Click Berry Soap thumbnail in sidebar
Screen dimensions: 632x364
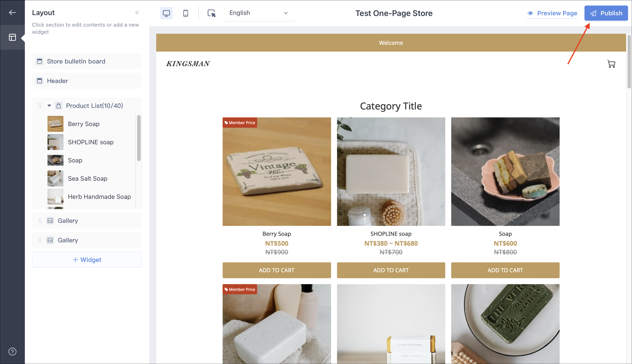click(55, 124)
